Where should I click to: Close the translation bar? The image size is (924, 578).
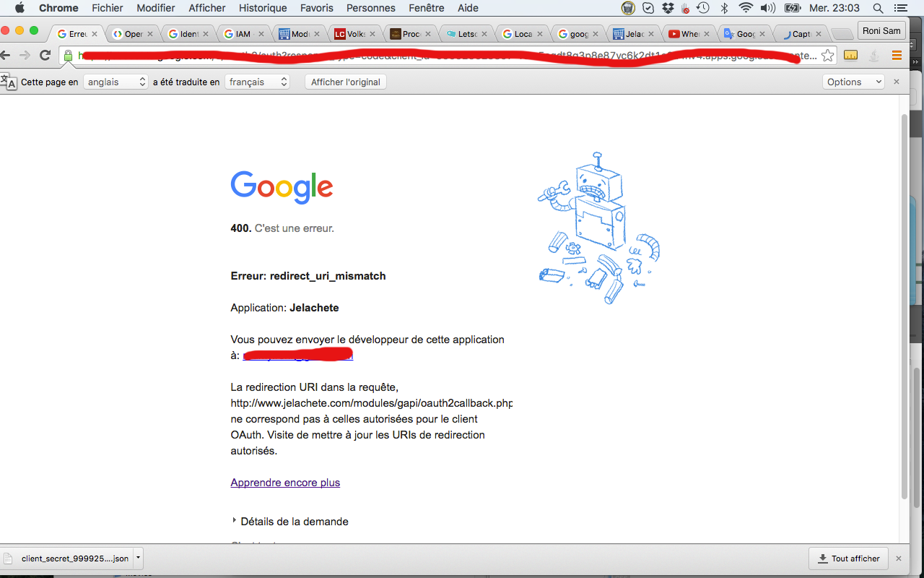coord(897,82)
